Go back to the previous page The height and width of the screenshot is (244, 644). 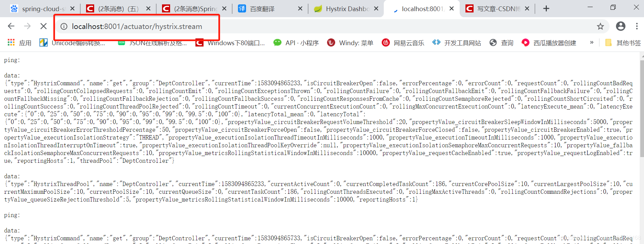[11, 26]
